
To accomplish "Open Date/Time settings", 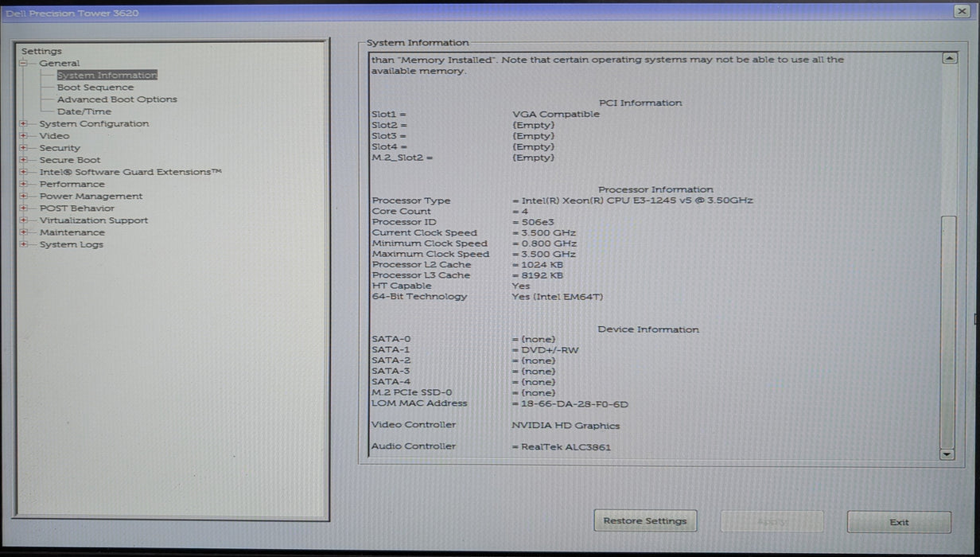I will point(84,111).
